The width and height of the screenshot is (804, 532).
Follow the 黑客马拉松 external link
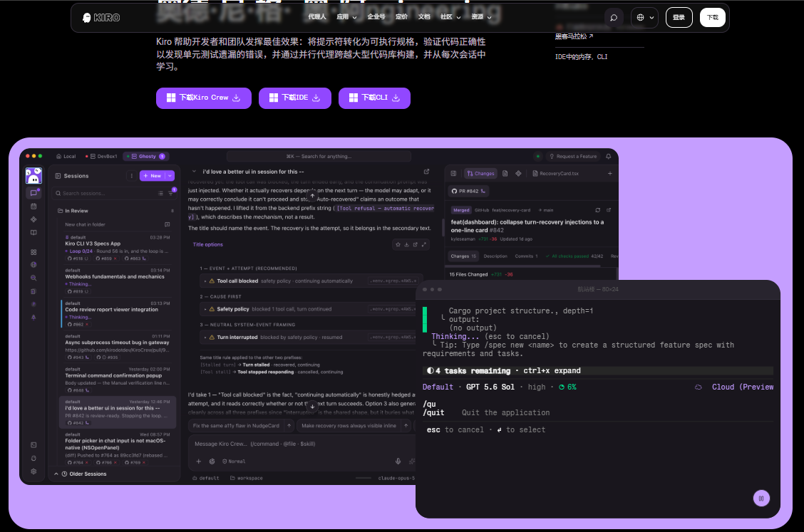[574, 36]
